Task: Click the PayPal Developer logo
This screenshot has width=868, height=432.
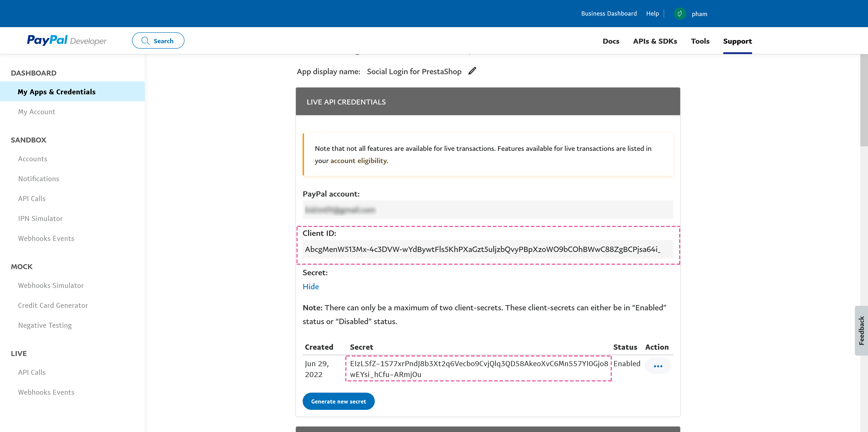Action: (66, 40)
